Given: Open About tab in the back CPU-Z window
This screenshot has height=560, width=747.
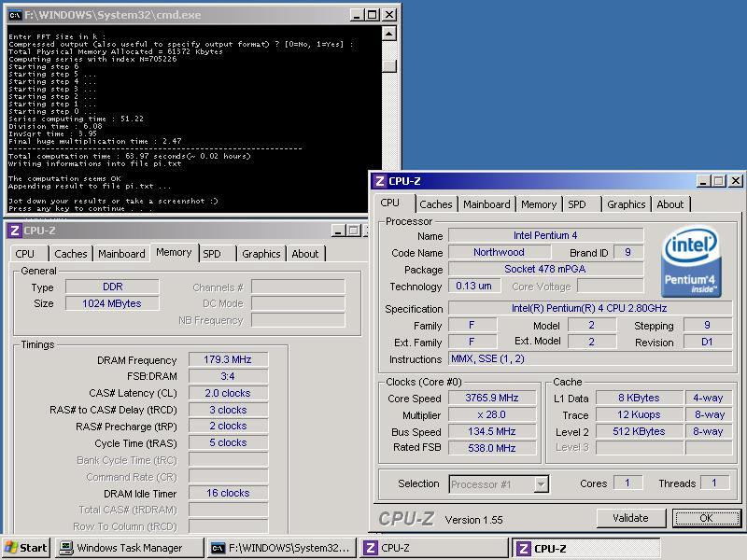Looking at the screenshot, I should pyautogui.click(x=305, y=254).
